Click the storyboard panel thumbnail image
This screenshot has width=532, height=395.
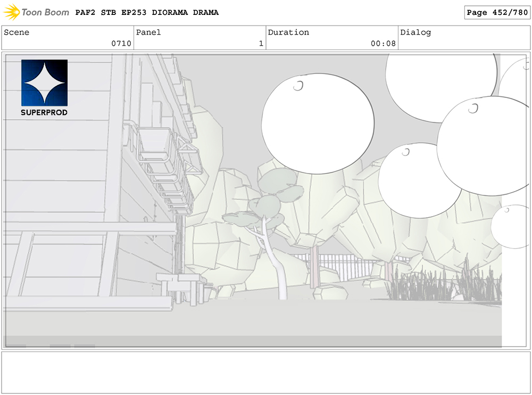265,201
